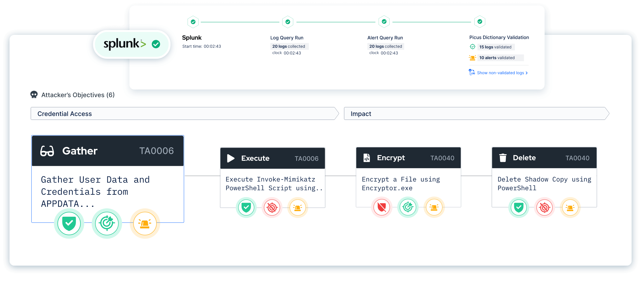Open the Encrypt TA0040 card header
The height and width of the screenshot is (284, 644).
pos(408,158)
